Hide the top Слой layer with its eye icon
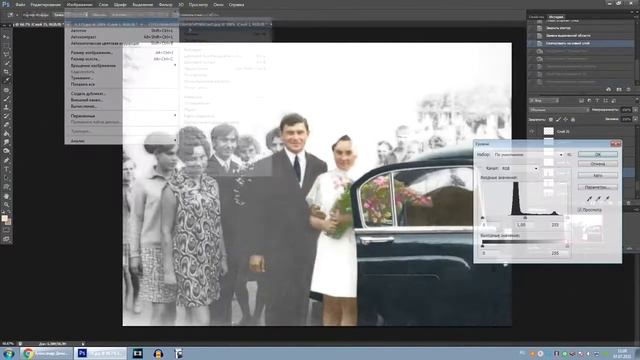The image size is (640, 360). (x=532, y=131)
